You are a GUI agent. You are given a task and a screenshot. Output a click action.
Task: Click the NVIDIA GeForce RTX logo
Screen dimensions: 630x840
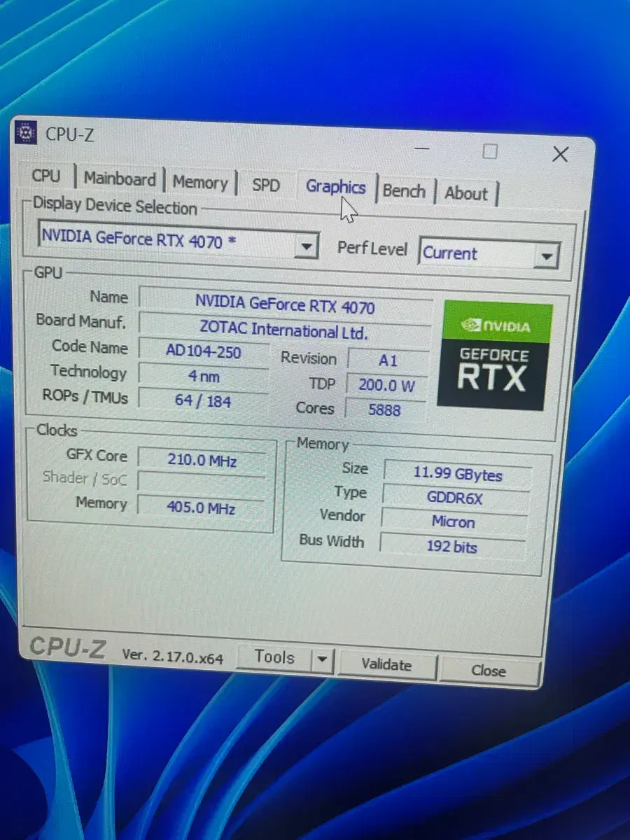495,356
